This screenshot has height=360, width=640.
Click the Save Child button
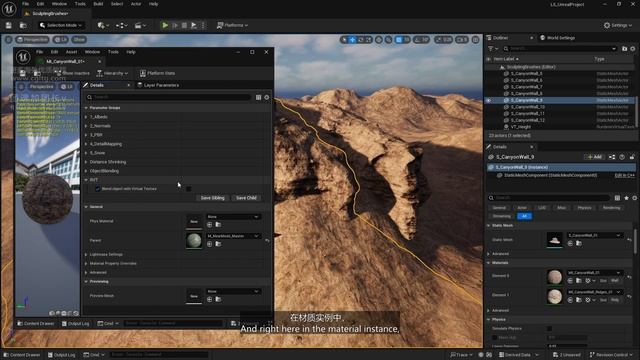point(247,198)
